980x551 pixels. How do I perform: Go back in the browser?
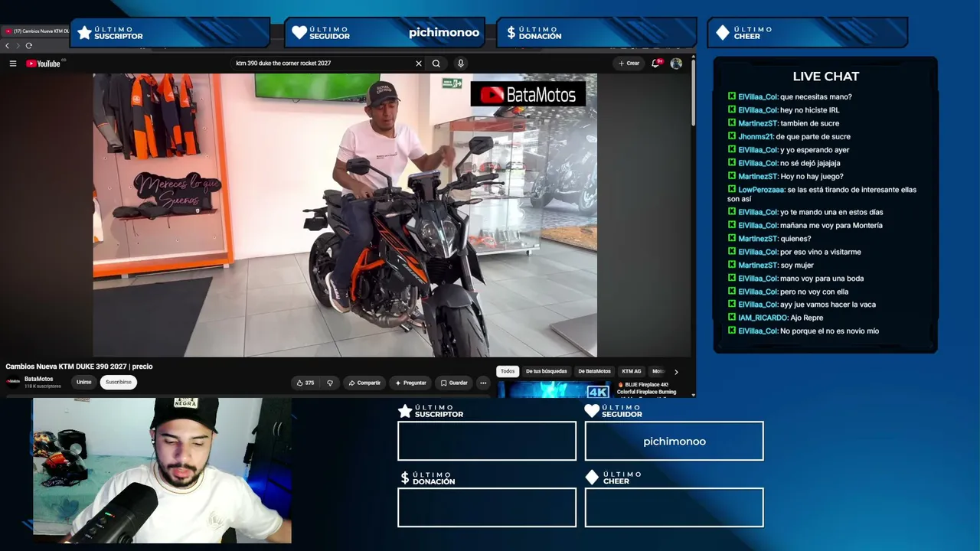7,46
